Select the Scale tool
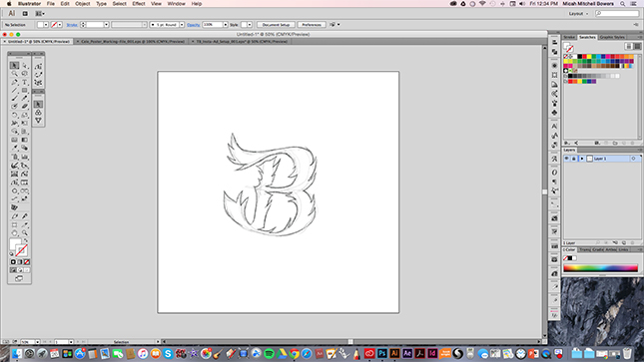The image size is (644, 362). pos(25,116)
